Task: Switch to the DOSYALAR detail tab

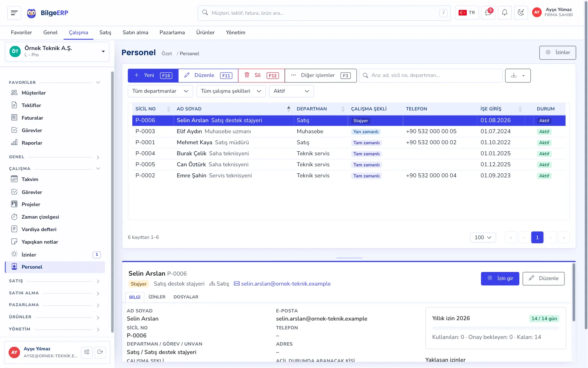Action: (x=186, y=297)
